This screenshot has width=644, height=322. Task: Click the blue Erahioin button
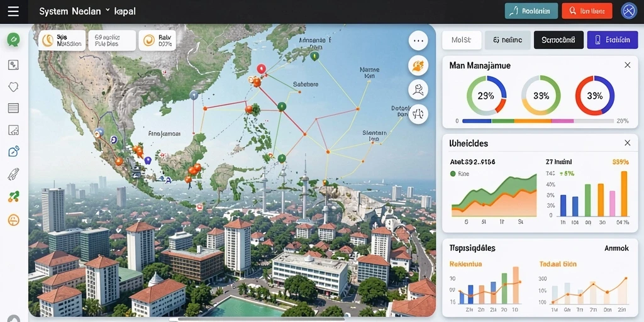(x=613, y=40)
